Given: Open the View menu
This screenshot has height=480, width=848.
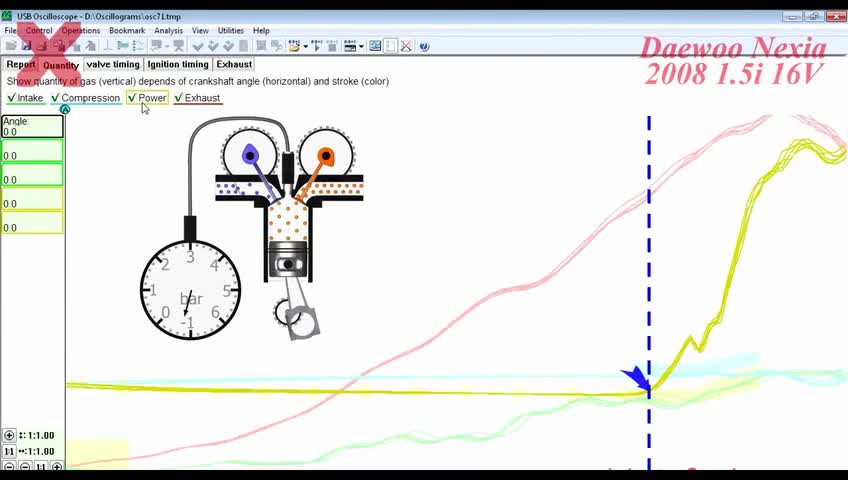Looking at the screenshot, I should coord(200,31).
